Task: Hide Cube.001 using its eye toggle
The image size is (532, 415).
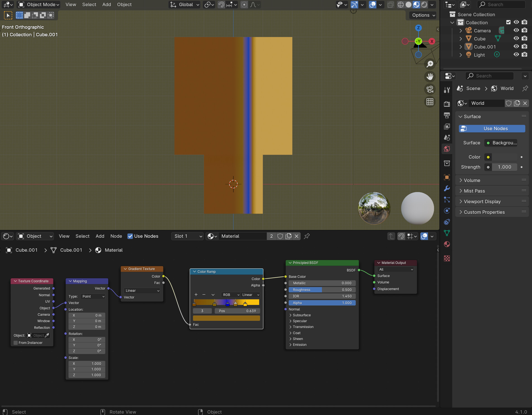Action: pos(516,47)
